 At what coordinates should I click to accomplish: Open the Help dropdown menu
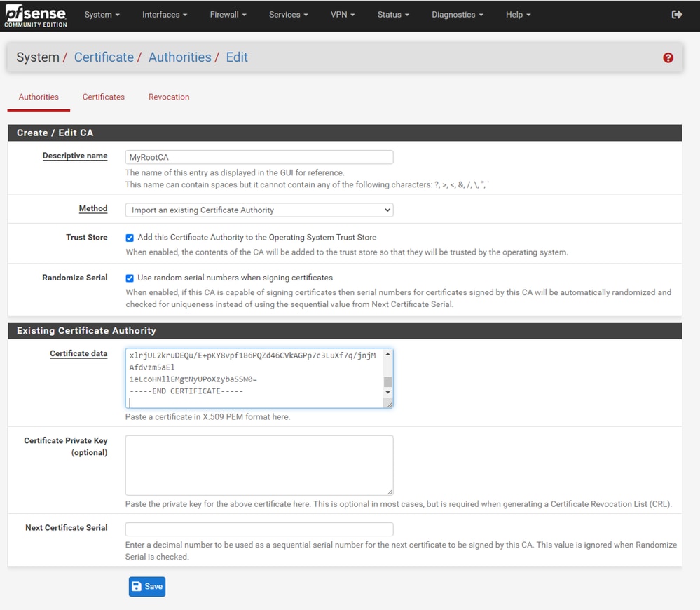[518, 15]
